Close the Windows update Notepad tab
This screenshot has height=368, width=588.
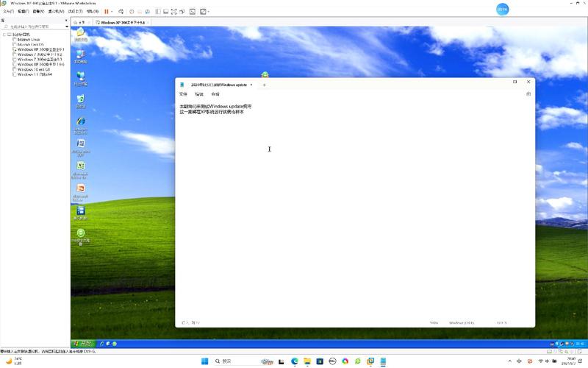coord(251,85)
